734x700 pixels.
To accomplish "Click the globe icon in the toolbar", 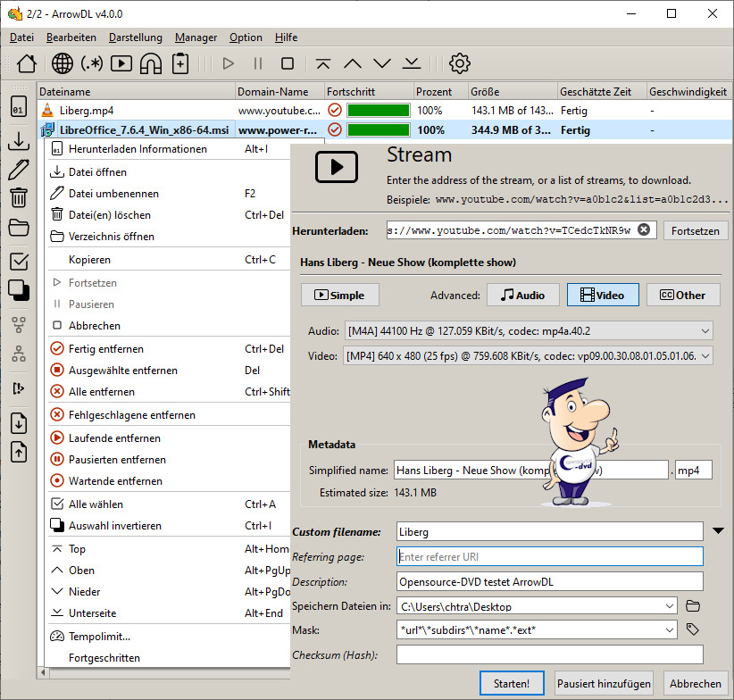I will (x=63, y=63).
